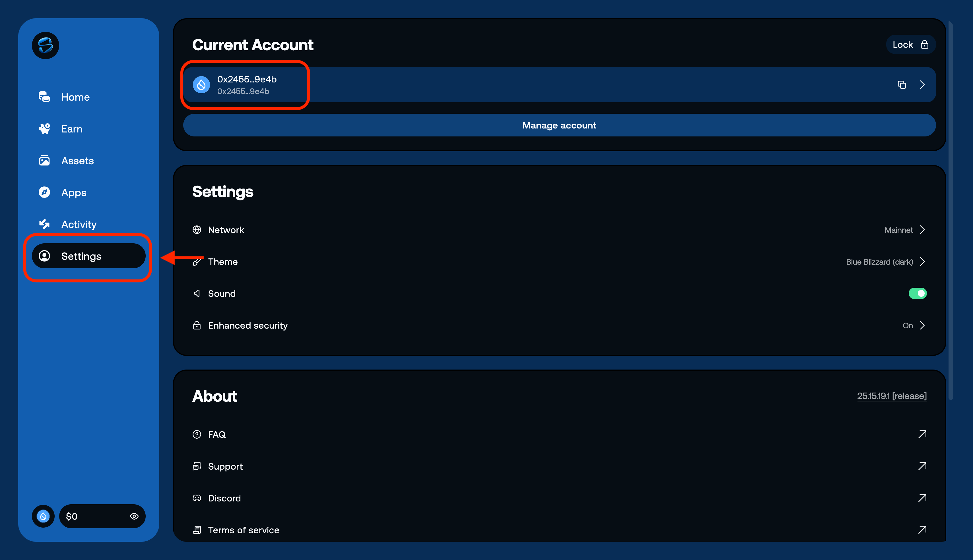Screen dimensions: 973x560
Task: Click the Manage account button
Action: coord(559,125)
